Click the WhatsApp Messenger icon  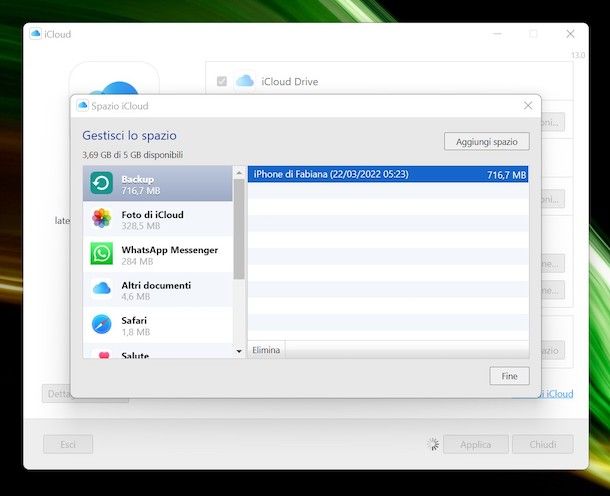pyautogui.click(x=102, y=253)
